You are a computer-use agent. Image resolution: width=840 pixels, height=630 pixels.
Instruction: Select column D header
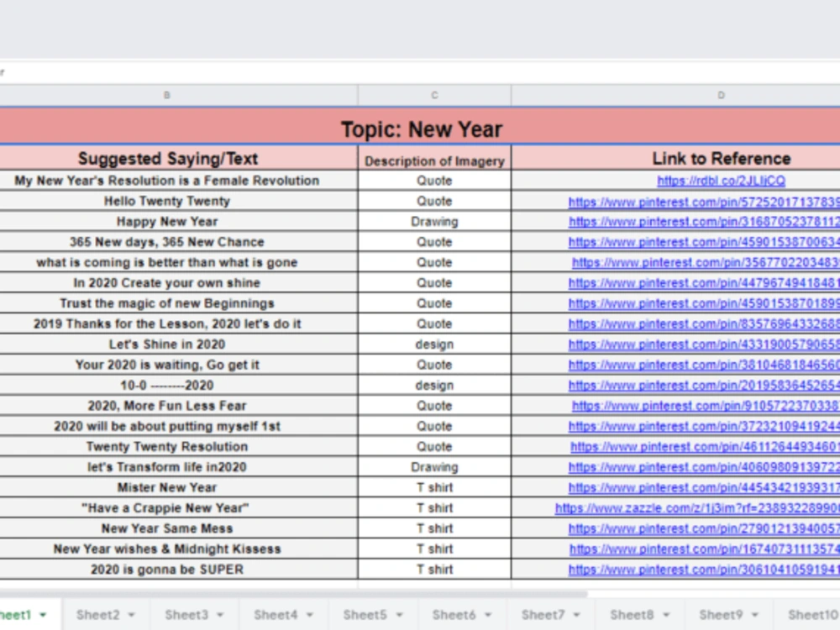676,96
